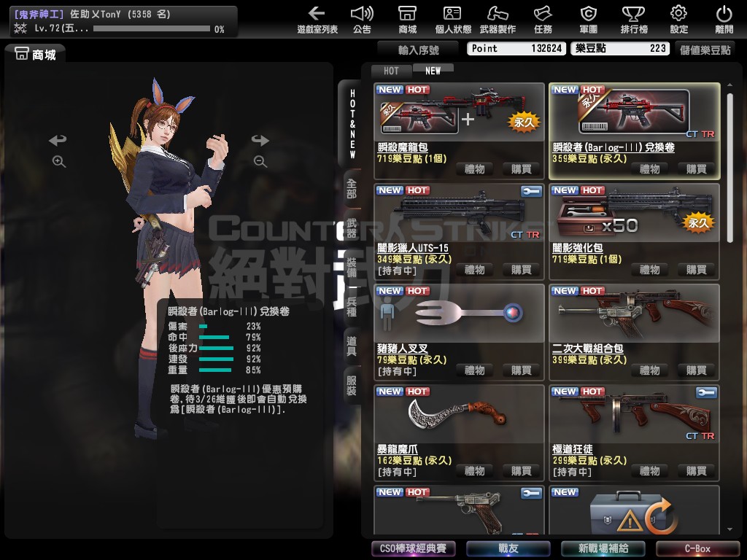Open the game room list (遊戲室列表) icon
Viewport: 747px width, 560px height.
[x=317, y=20]
